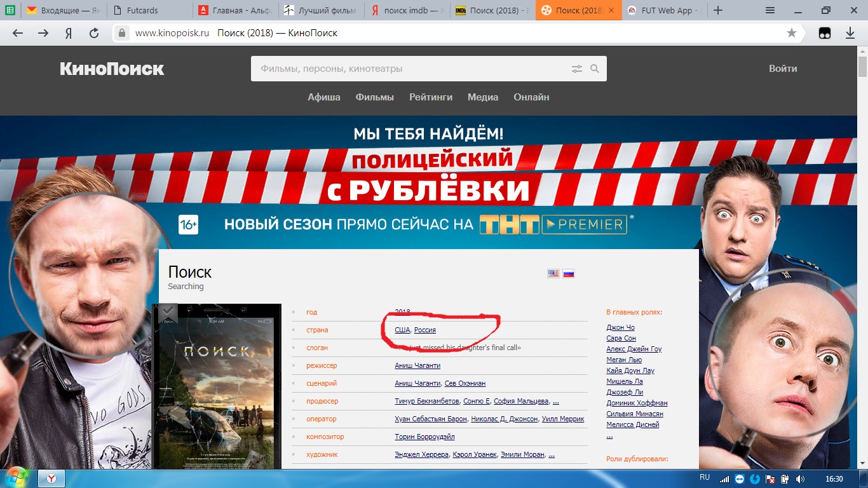Image resolution: width=868 pixels, height=488 pixels.
Task: Click the magnifier icon in KinoPoisk search
Action: pyautogui.click(x=595, y=69)
